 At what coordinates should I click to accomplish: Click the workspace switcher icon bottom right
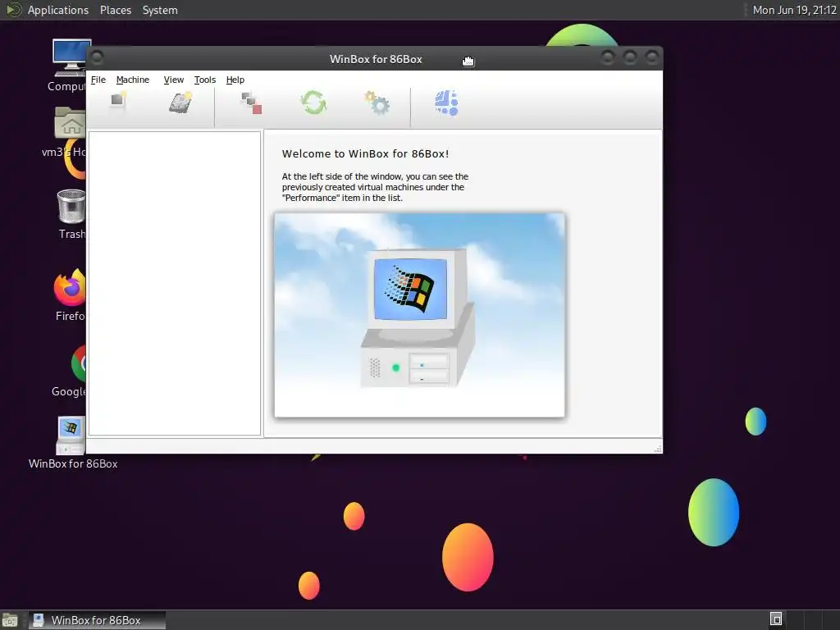[776, 619]
